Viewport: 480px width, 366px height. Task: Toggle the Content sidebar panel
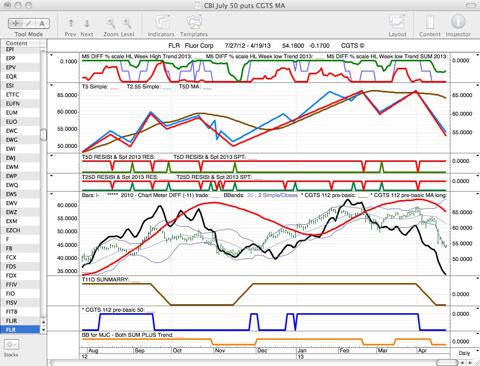click(430, 23)
